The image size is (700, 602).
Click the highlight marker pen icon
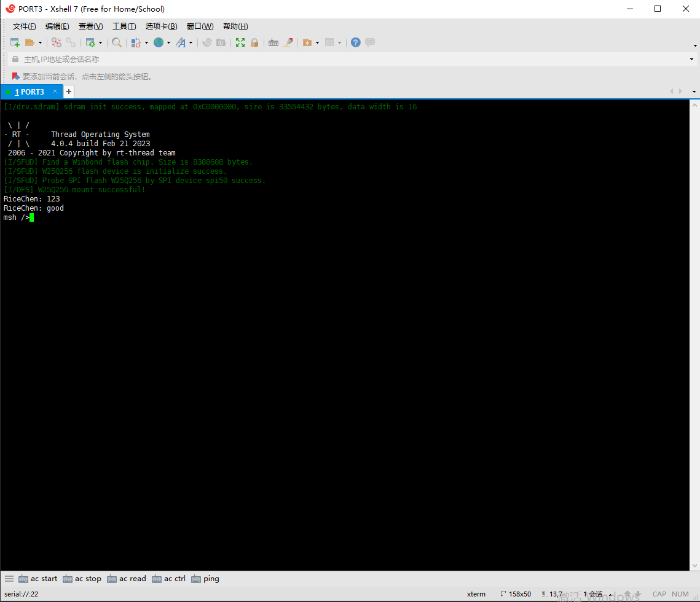(288, 42)
